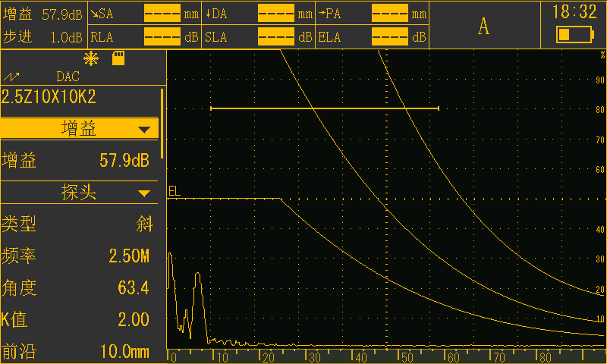This screenshot has width=607, height=364.
Task: Expand the 增益 menu header arrow
Action: [144, 130]
